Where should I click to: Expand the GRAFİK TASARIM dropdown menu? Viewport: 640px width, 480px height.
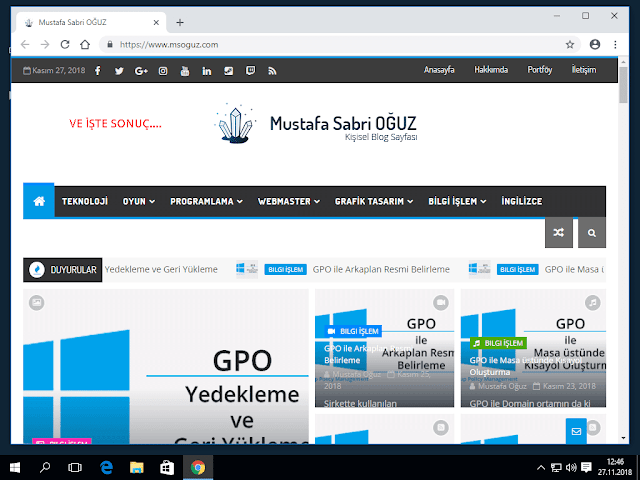tap(374, 201)
